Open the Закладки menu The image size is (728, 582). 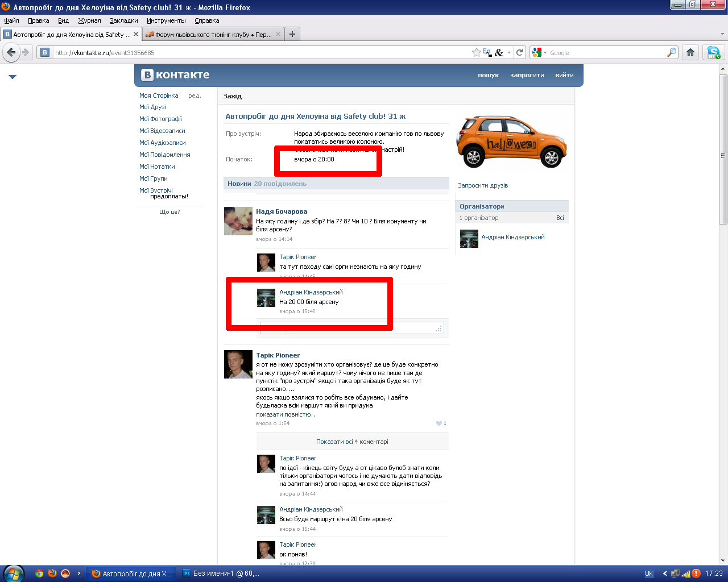123,20
